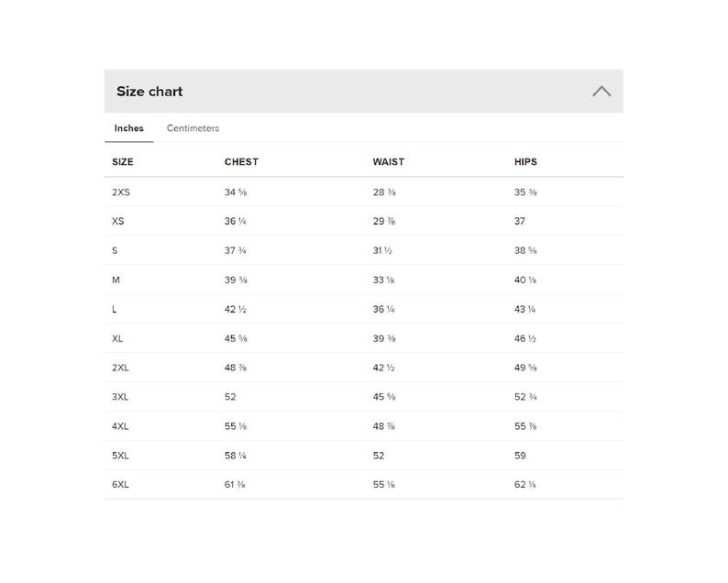The width and height of the screenshot is (728, 583).
Task: Click the 6XL size row label
Action: 120,485
